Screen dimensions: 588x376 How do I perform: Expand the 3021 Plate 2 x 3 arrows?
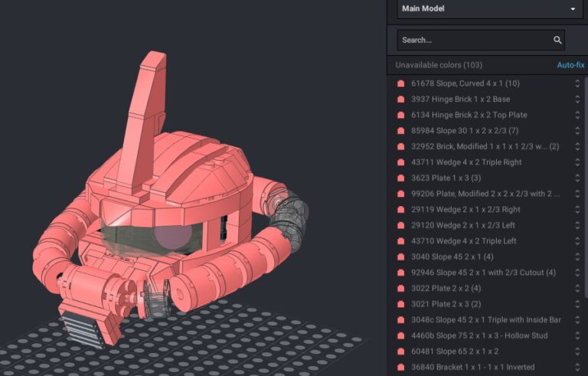tap(577, 304)
